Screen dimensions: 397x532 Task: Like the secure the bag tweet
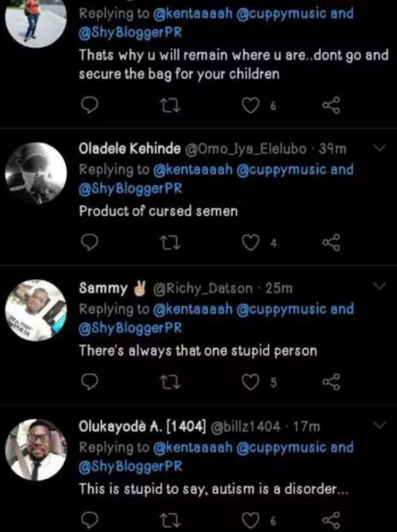click(x=250, y=105)
